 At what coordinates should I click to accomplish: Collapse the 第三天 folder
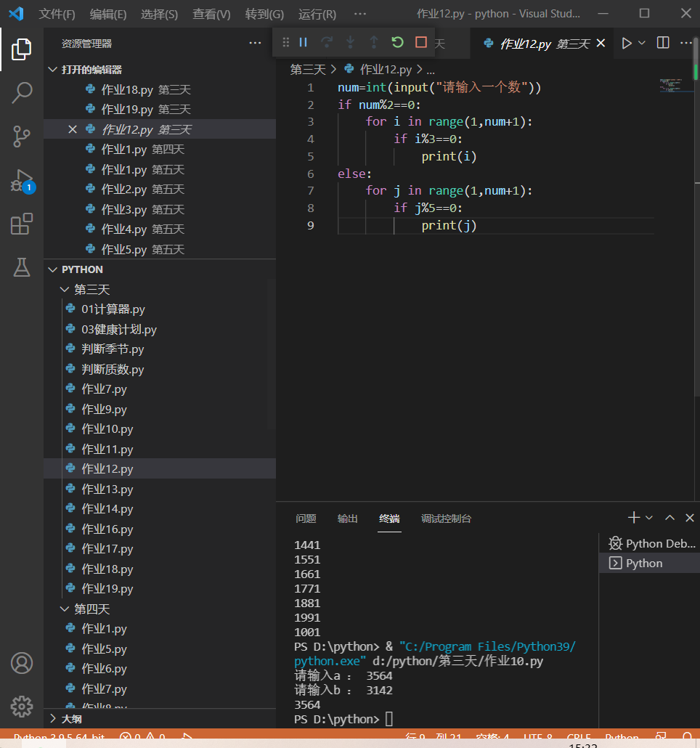pyautogui.click(x=65, y=290)
